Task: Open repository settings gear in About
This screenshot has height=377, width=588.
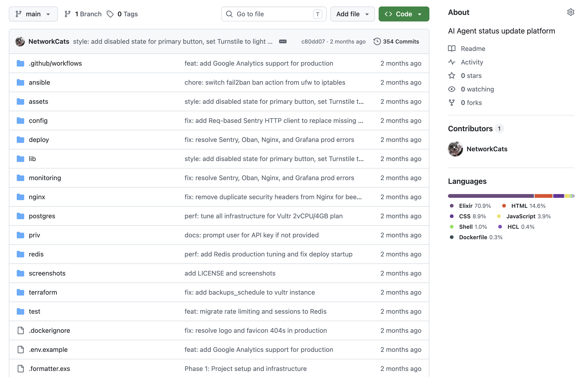Action: (x=570, y=12)
